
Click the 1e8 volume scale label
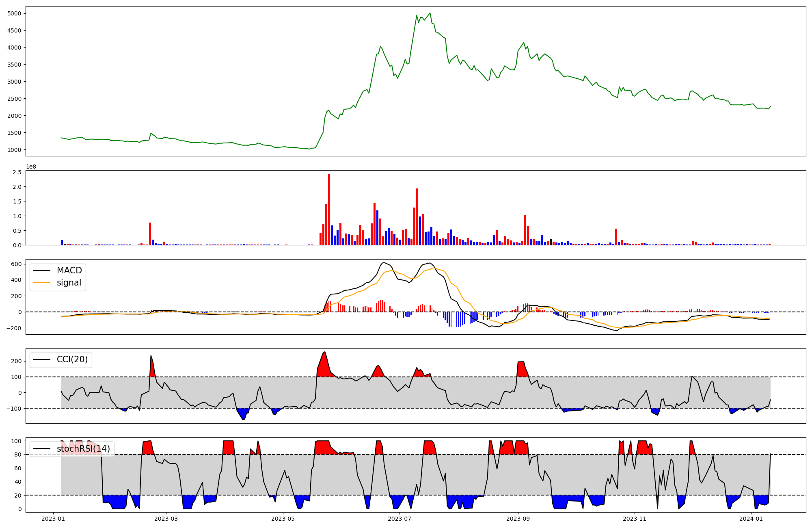click(x=31, y=167)
